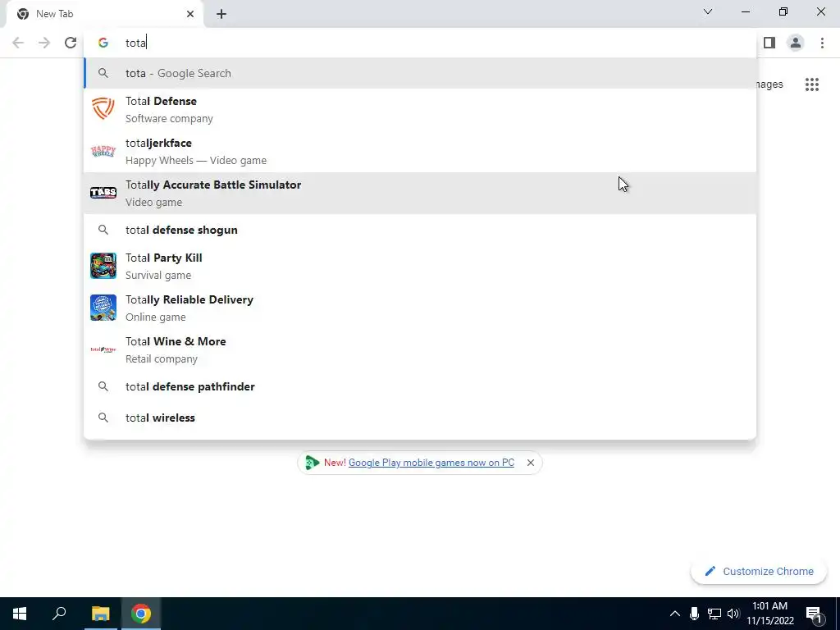Close the New Tab tab

point(190,14)
